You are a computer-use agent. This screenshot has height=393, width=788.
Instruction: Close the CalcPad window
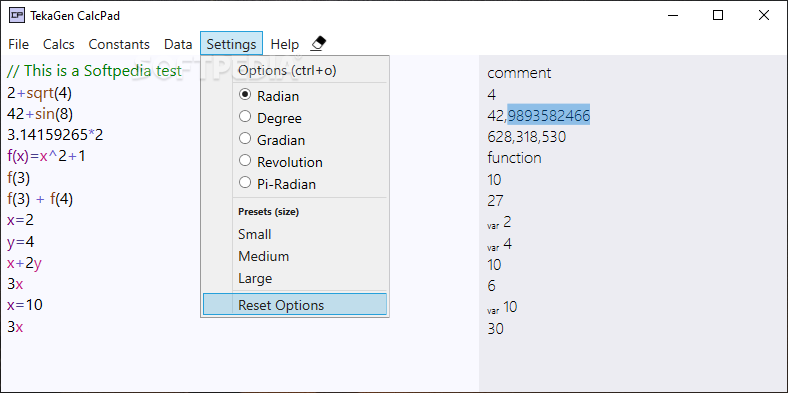click(764, 16)
